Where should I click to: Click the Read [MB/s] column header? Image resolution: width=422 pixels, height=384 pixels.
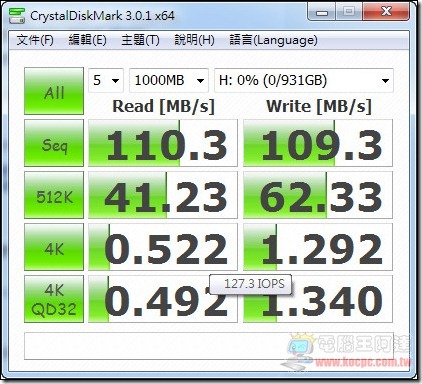pyautogui.click(x=163, y=107)
